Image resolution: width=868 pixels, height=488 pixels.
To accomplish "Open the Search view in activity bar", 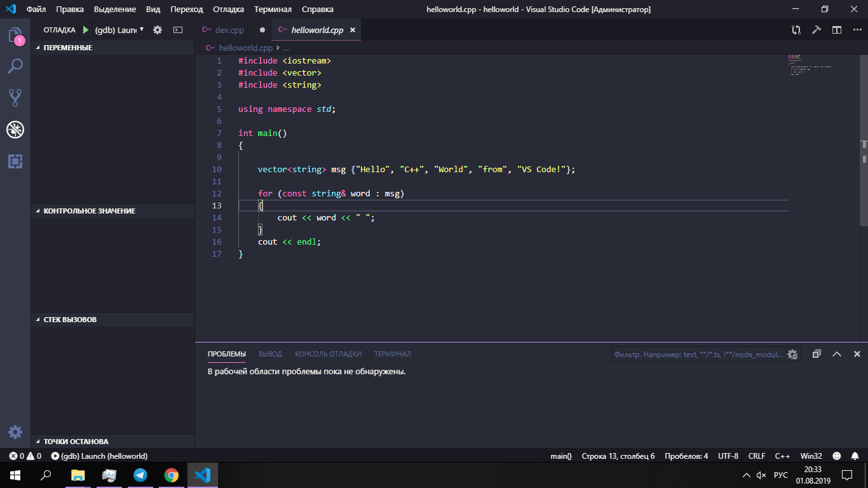I will (15, 66).
